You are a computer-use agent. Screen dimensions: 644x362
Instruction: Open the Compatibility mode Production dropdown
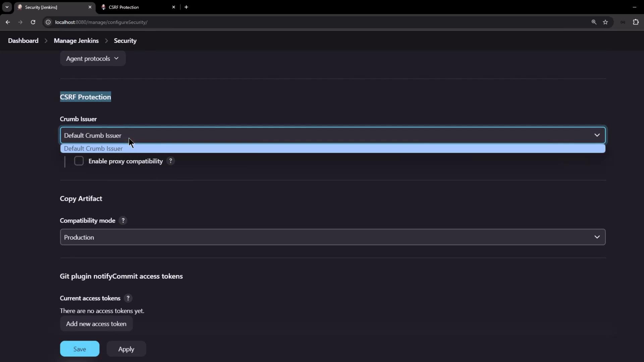pos(332,237)
